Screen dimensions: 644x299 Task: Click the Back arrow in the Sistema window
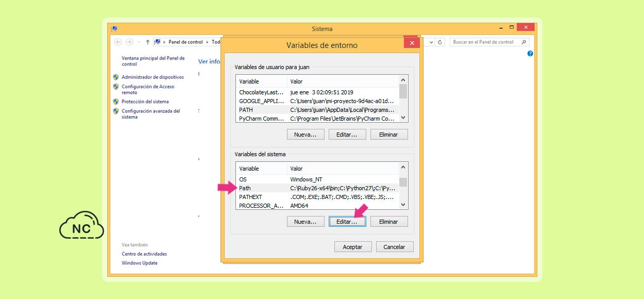(x=118, y=42)
